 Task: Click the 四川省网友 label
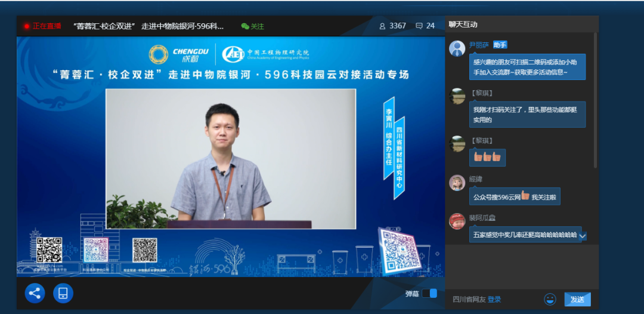(x=469, y=300)
